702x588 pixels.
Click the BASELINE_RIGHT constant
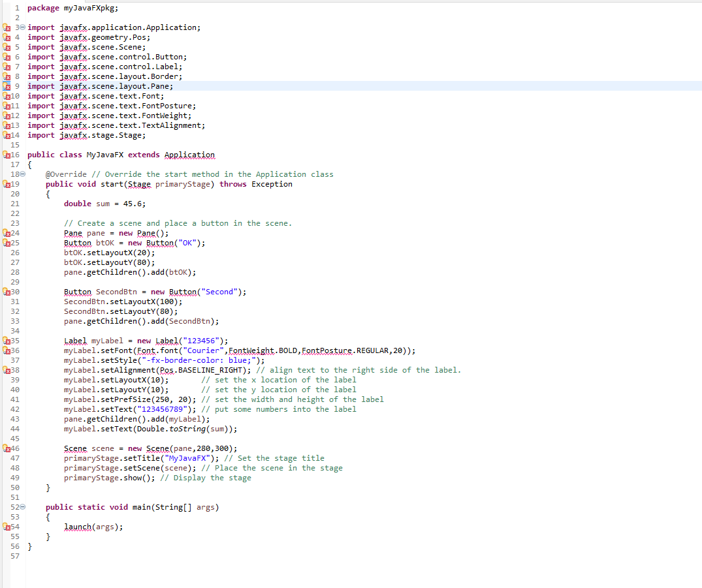210,371
